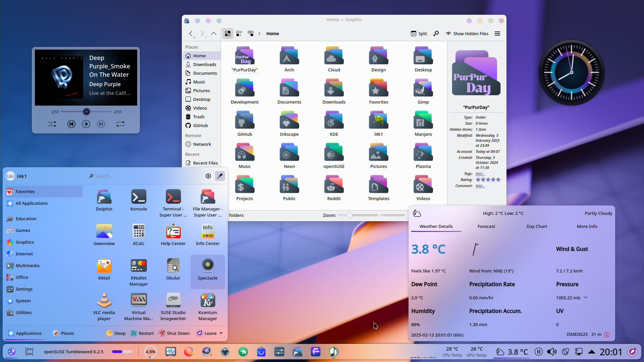The height and width of the screenshot is (362, 644).
Task: Launch Konsole from Favorites
Action: 139,200
